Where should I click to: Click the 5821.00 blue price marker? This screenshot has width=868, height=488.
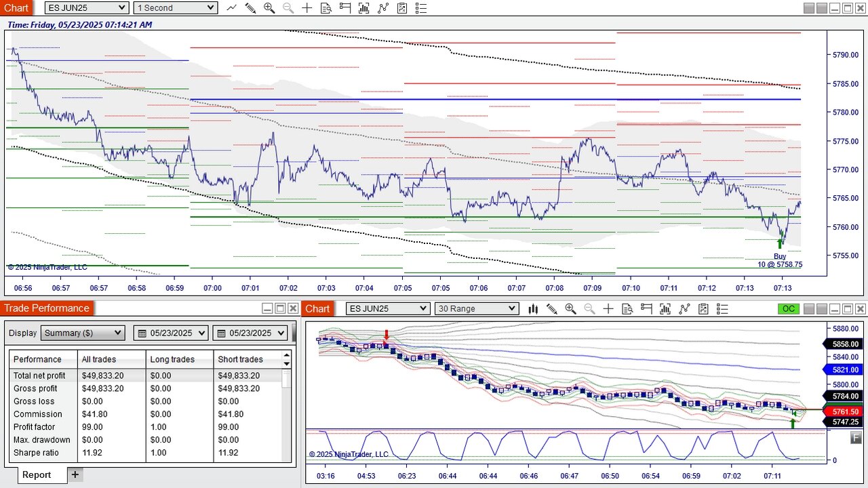(844, 369)
